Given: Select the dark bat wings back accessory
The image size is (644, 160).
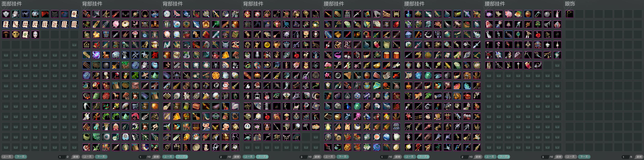Looking at the screenshot, I should pyautogui.click(x=126, y=14).
